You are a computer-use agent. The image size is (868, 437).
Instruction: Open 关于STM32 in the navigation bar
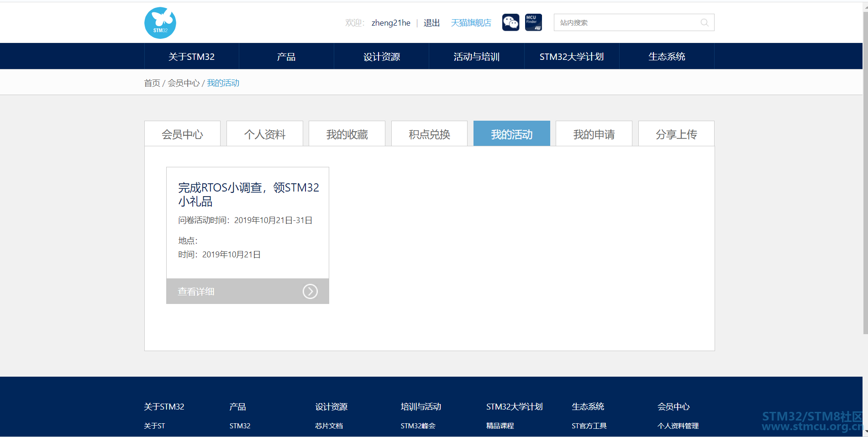click(192, 57)
